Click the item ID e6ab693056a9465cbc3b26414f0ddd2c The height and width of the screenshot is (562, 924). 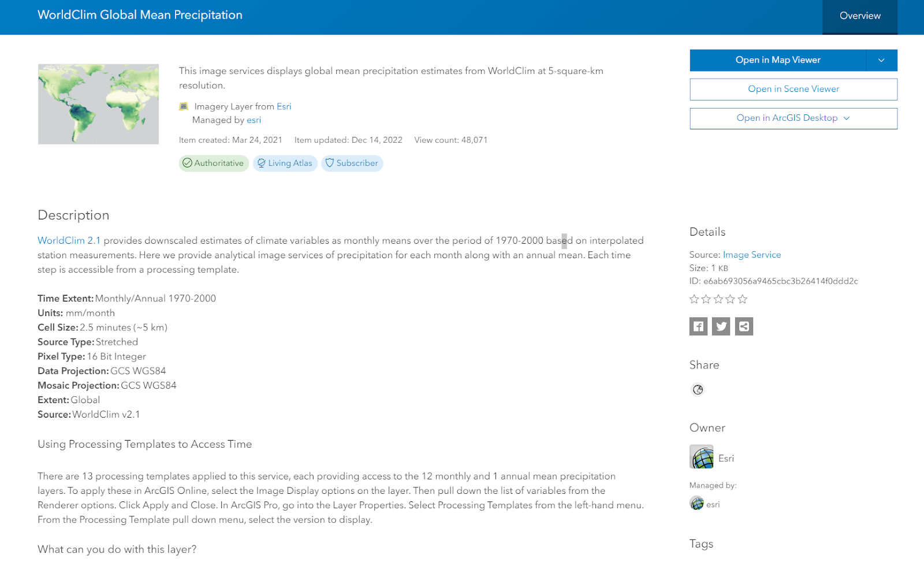pyautogui.click(x=781, y=281)
